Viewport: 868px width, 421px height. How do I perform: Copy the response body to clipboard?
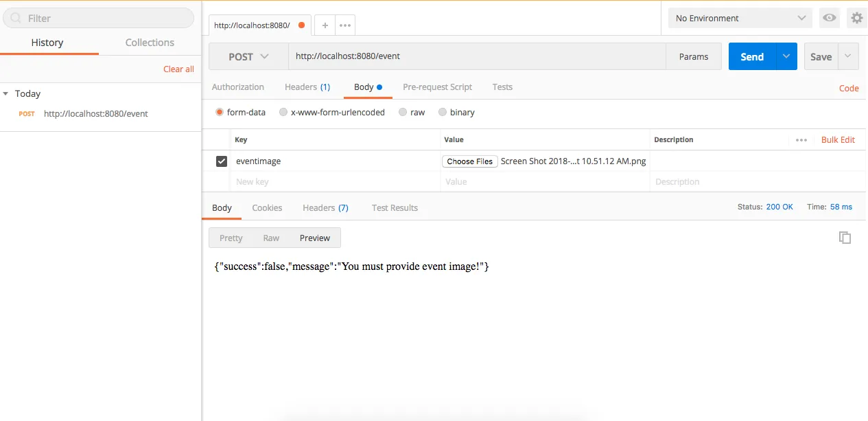pos(845,238)
